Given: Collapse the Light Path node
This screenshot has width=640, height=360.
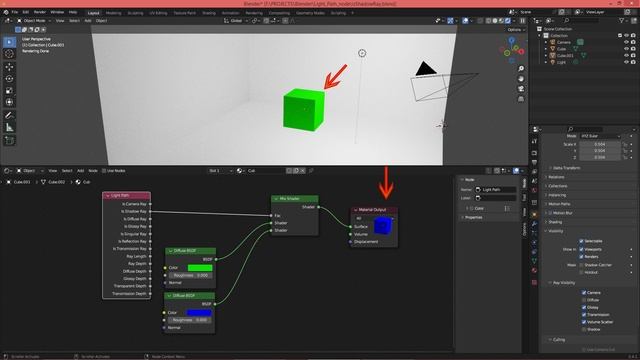Looking at the screenshot, I should pyautogui.click(x=108, y=196).
